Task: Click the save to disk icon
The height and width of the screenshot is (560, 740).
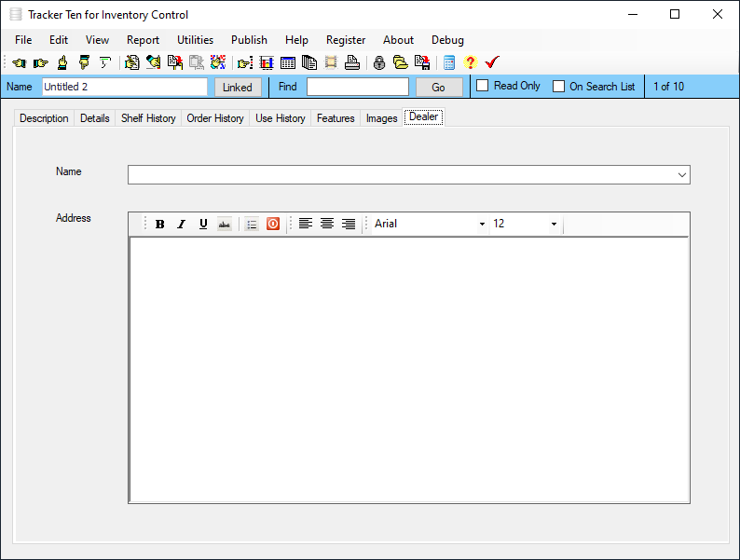Action: (422, 62)
